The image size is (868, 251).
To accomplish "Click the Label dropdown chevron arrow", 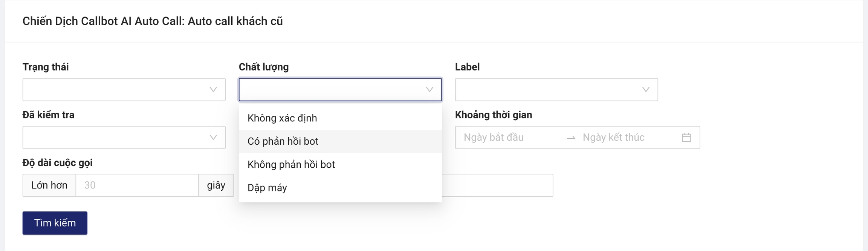I will coord(646,90).
